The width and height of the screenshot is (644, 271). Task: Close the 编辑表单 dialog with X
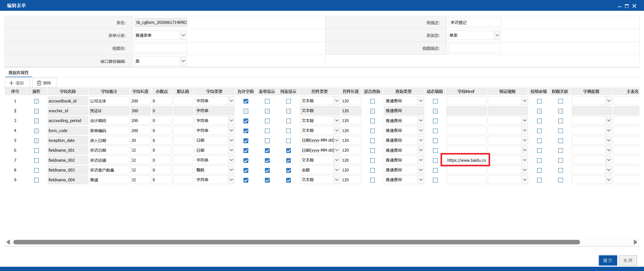(634, 6)
